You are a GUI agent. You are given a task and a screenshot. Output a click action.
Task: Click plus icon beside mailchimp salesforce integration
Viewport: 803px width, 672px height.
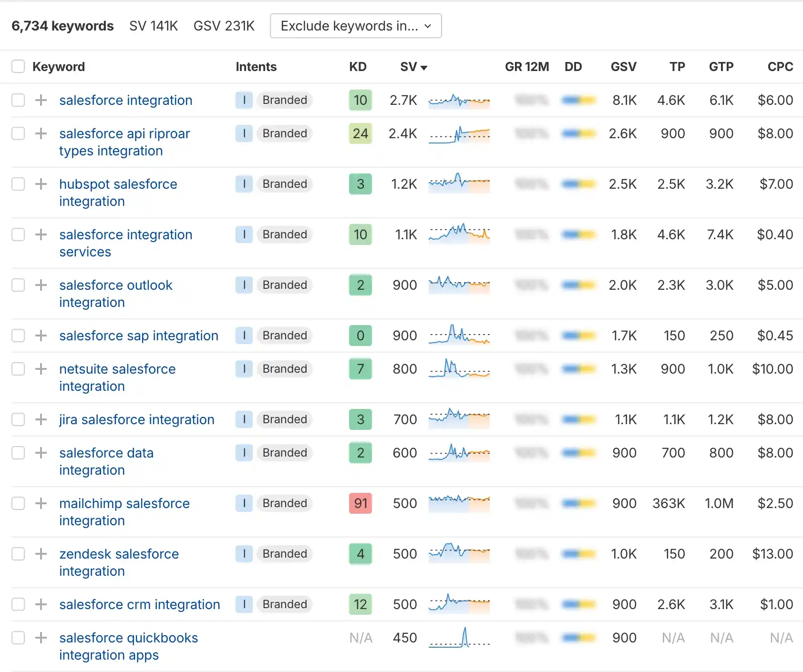point(41,503)
